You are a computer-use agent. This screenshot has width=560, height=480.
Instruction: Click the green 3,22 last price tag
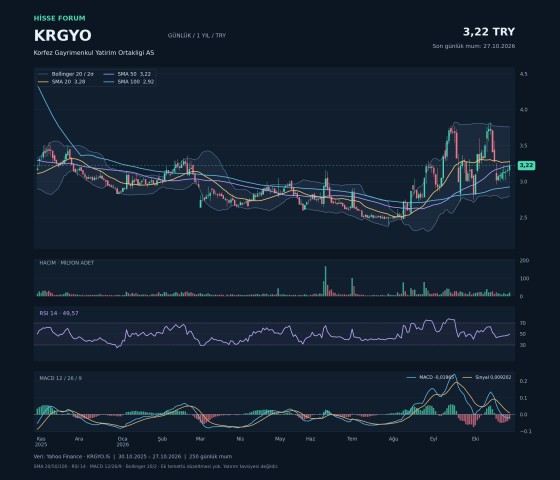pyautogui.click(x=526, y=165)
